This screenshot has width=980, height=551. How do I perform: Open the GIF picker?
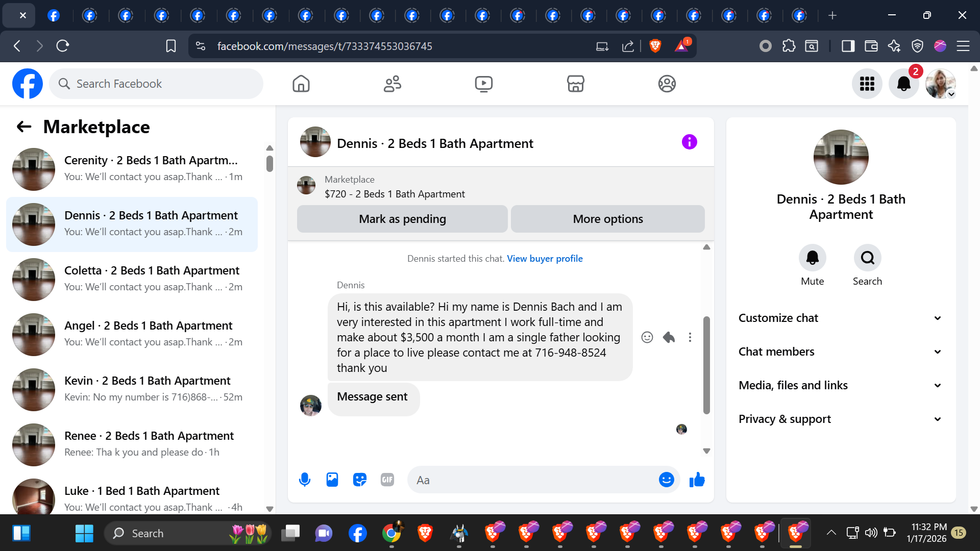click(387, 480)
